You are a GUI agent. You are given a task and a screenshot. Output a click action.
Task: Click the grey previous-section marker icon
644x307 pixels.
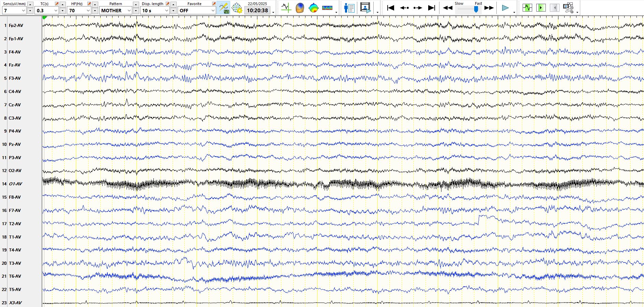554,7
